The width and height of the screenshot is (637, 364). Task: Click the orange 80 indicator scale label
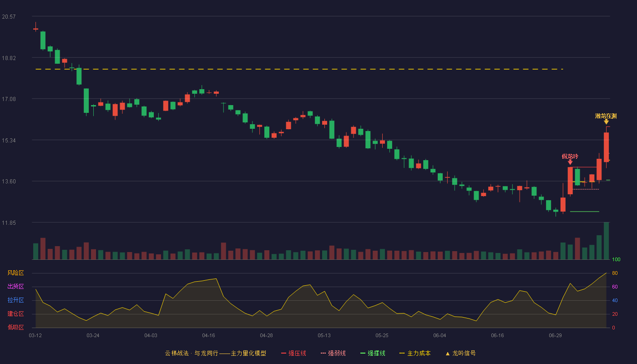coord(615,273)
